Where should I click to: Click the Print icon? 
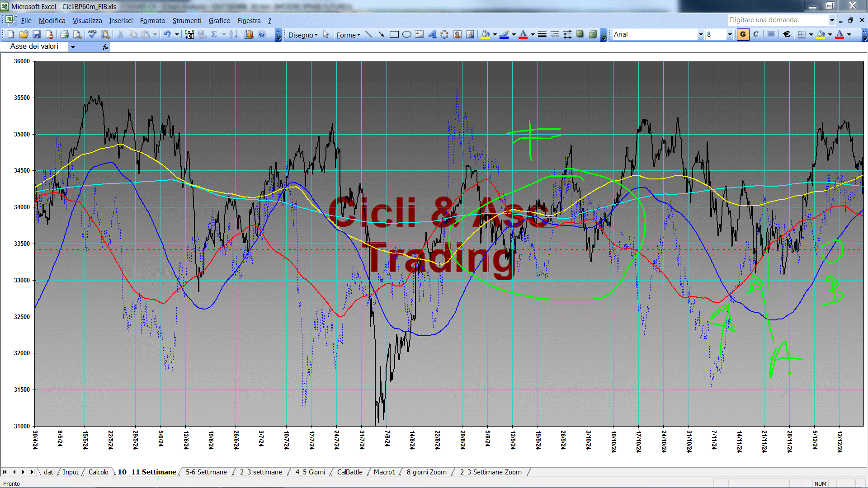(x=64, y=34)
